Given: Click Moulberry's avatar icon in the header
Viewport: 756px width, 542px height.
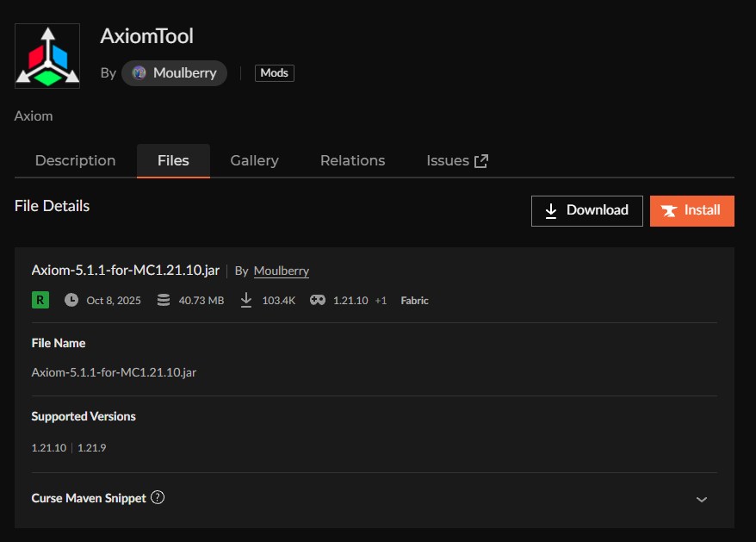Looking at the screenshot, I should tap(139, 73).
